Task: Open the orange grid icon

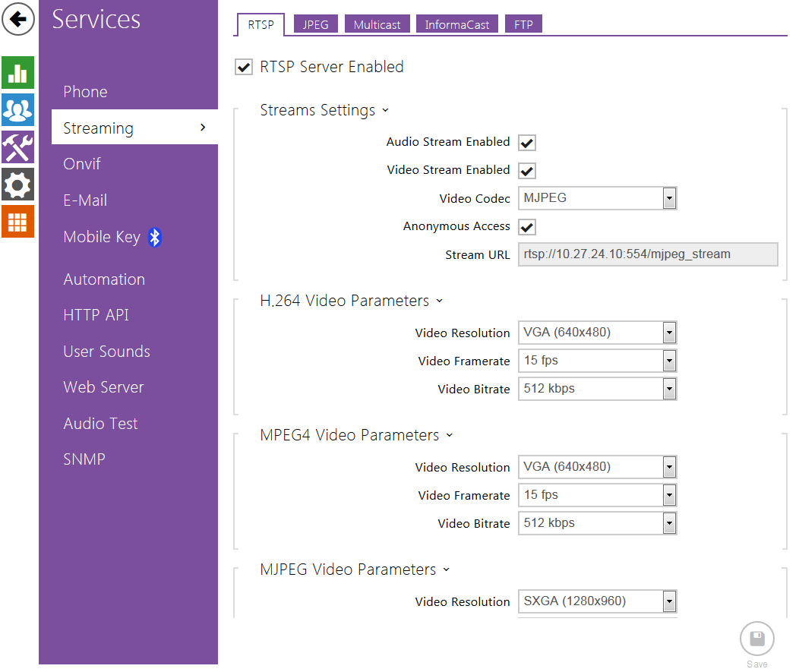Action: point(17,221)
